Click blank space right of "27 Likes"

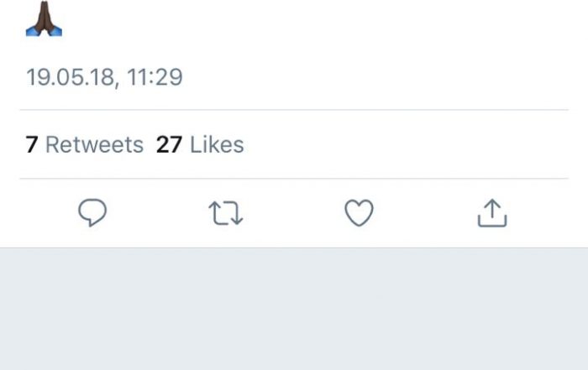(x=403, y=144)
